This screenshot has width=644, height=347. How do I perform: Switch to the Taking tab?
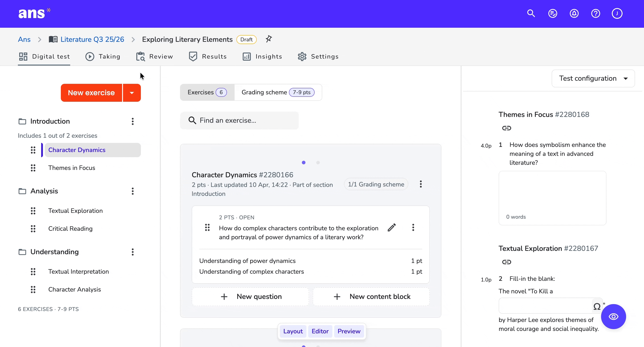103,57
